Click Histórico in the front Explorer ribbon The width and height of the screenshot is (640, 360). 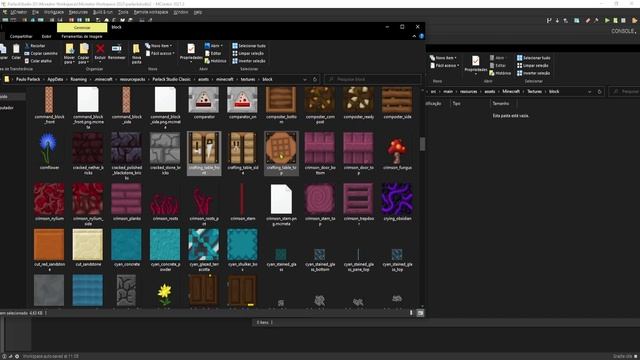point(216,61)
